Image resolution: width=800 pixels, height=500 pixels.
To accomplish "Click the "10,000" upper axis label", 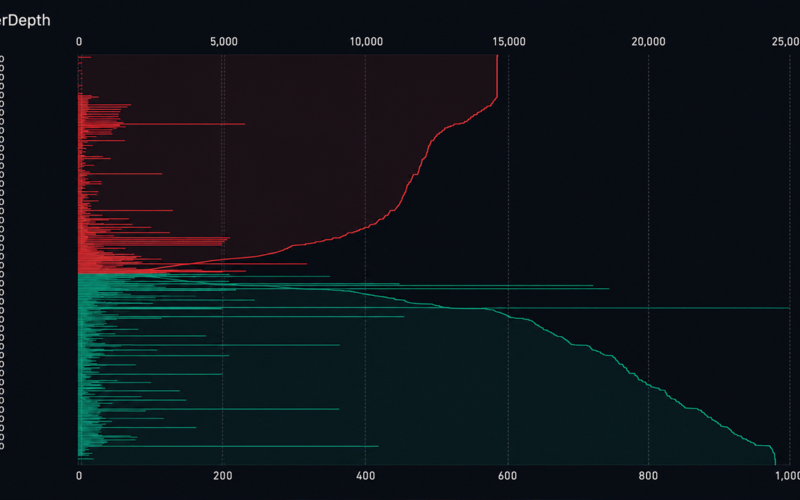I will pos(366,42).
